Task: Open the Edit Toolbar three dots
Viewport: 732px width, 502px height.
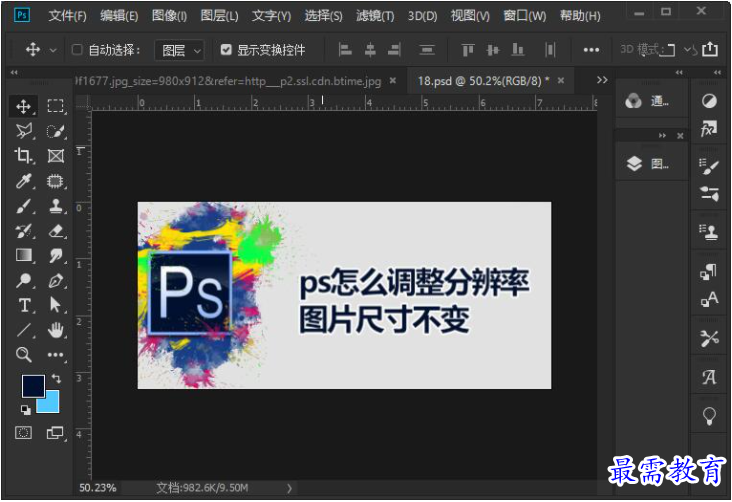Action: [56, 355]
